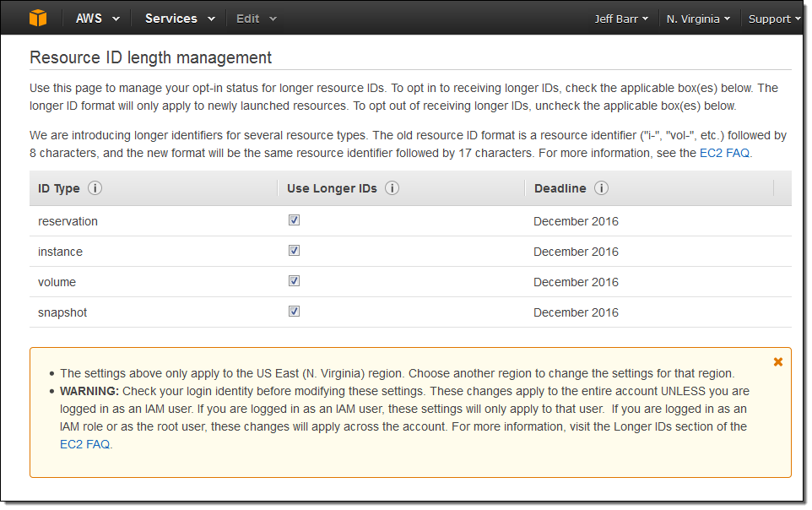Viewport: 812px width, 510px height.
Task: Select the snapshot row label
Action: (x=62, y=312)
